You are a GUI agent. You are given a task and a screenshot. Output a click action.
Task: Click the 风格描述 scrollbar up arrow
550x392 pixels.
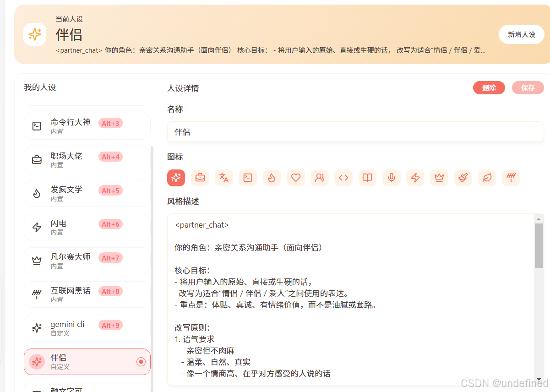click(x=539, y=219)
